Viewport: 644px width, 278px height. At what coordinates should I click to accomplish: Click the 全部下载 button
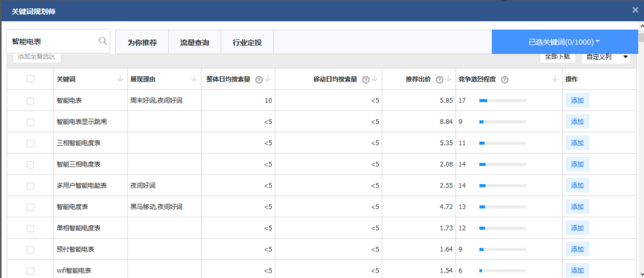558,57
